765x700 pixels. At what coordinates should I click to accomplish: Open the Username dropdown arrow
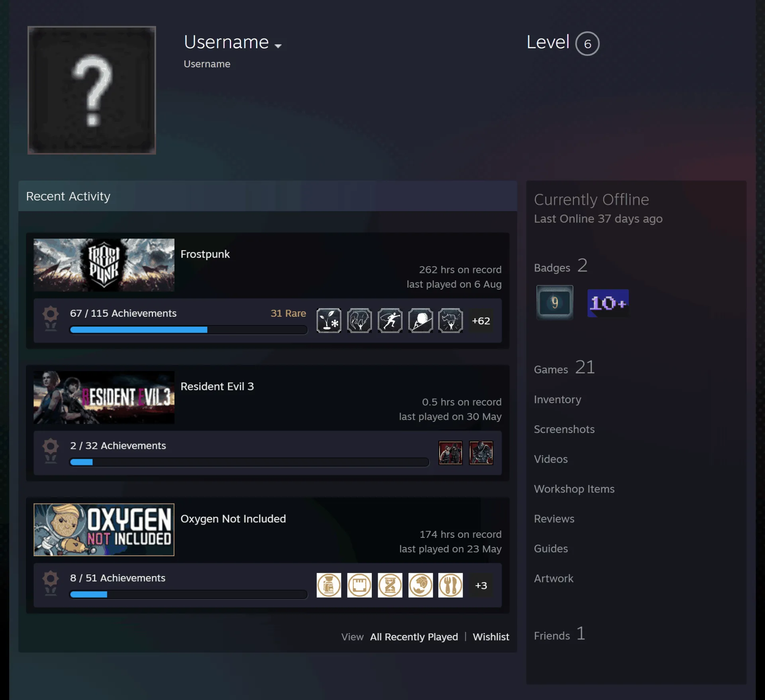pyautogui.click(x=278, y=46)
